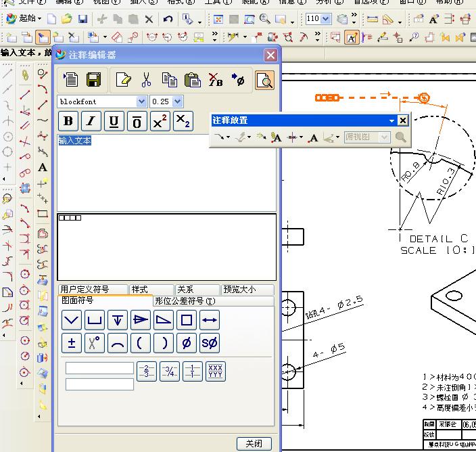Switch to 关系 tab
This screenshot has height=452, width=476.
[x=197, y=290]
